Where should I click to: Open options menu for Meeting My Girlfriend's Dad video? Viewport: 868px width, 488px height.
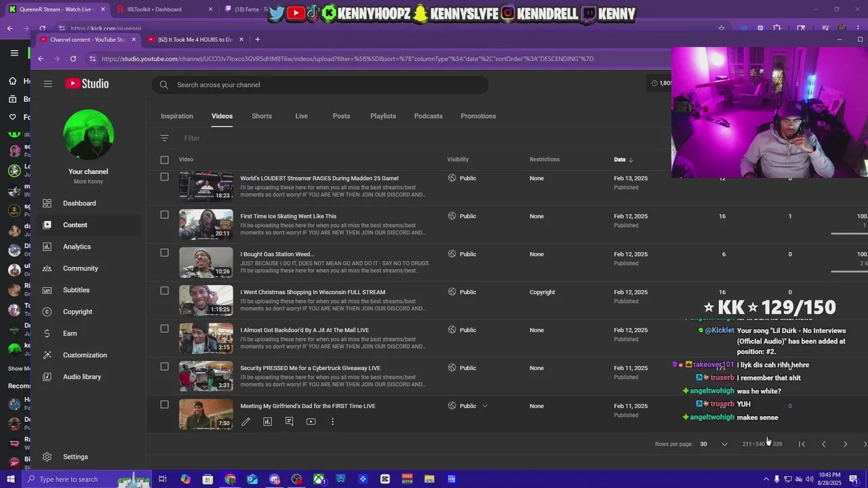332,422
